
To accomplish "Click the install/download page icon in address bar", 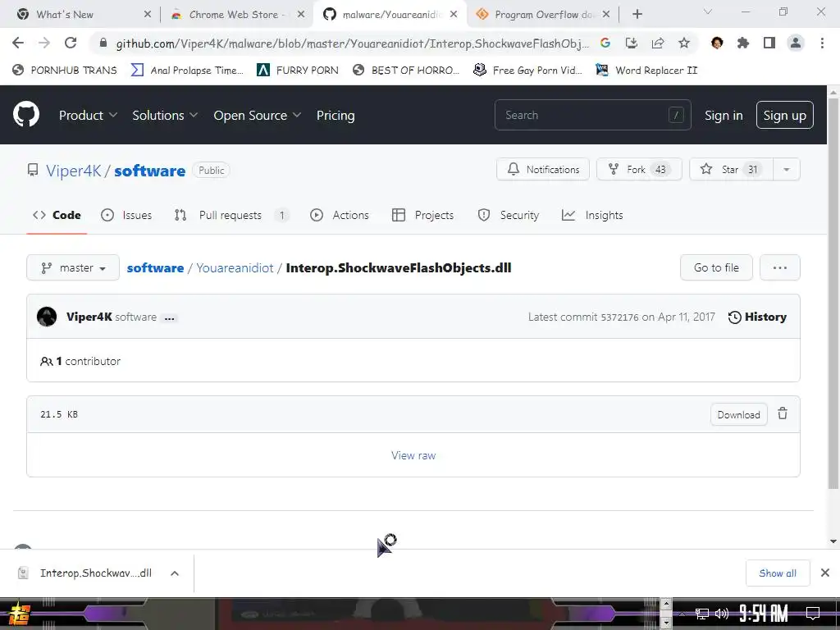I will 631,43.
